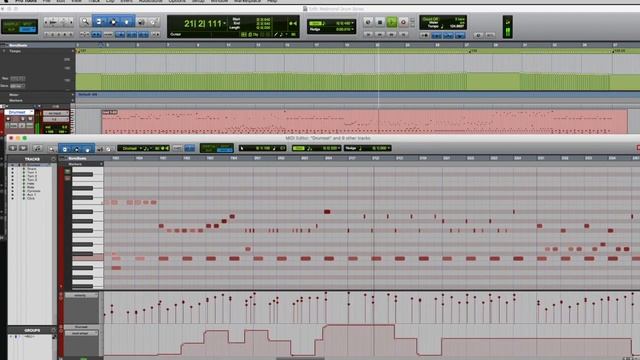Open main counter 21|2|111 format dropdown

click(x=224, y=24)
